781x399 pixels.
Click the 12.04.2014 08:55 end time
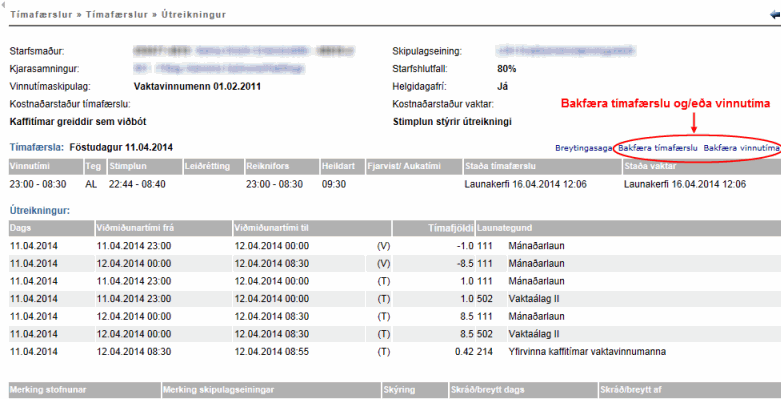coord(271,352)
